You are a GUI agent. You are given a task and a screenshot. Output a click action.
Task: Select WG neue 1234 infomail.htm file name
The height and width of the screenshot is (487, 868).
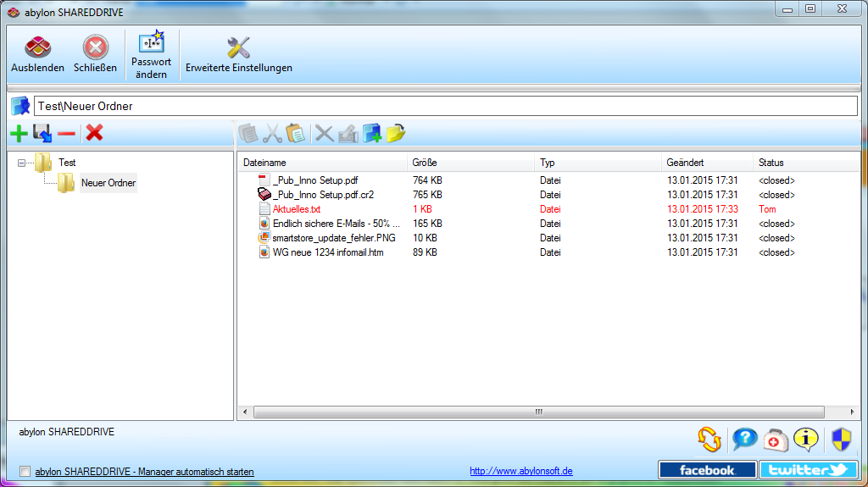coord(328,252)
